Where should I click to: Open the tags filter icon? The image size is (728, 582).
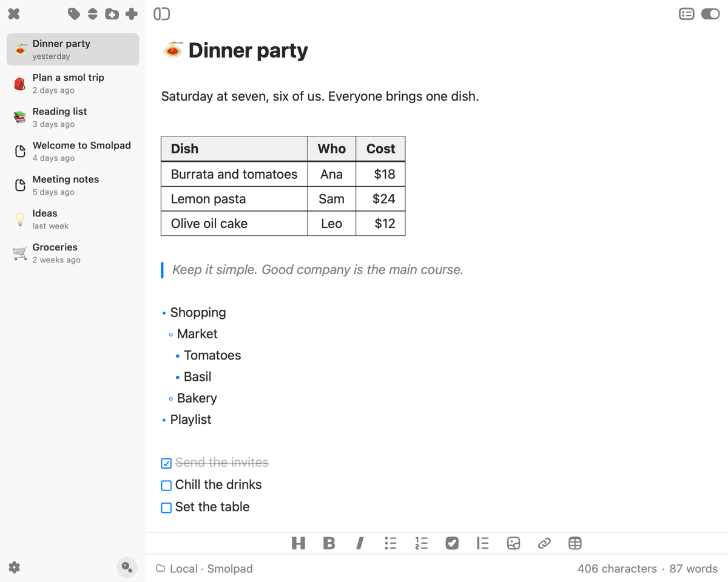tap(74, 13)
